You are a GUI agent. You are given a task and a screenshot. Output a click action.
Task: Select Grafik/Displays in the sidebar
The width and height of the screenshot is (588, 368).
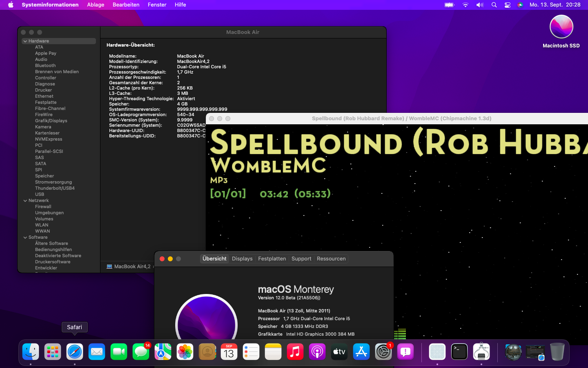tap(51, 121)
